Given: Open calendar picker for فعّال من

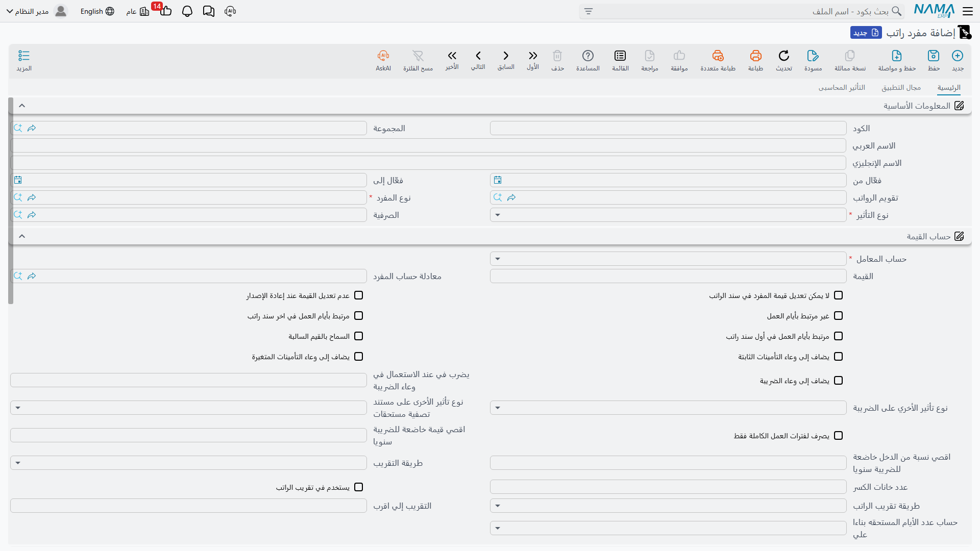Looking at the screenshot, I should point(498,180).
